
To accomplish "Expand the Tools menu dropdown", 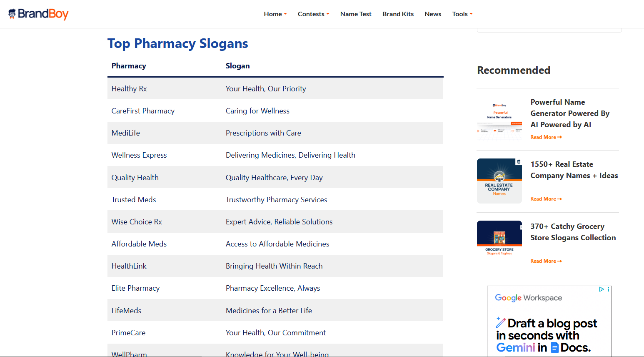I will (x=462, y=14).
